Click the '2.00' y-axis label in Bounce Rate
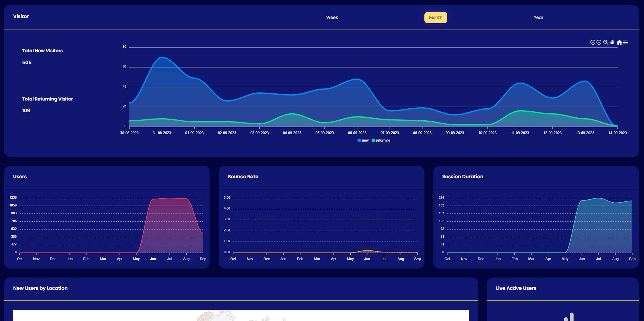 [227, 230]
